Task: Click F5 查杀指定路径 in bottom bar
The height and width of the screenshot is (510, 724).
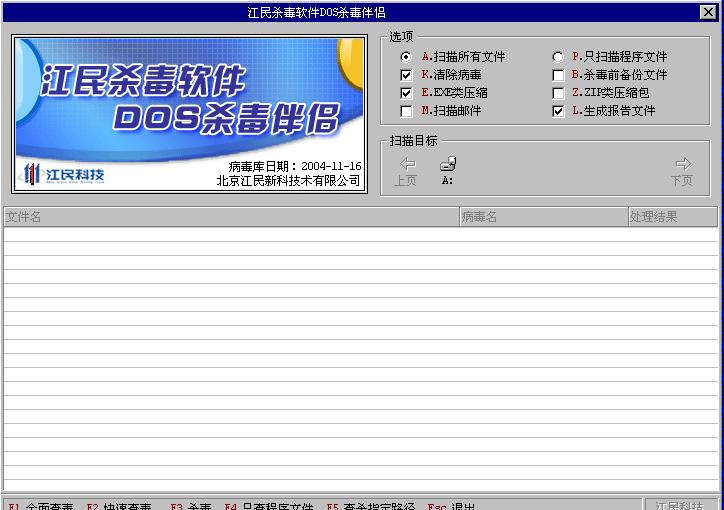Action: coord(371,506)
